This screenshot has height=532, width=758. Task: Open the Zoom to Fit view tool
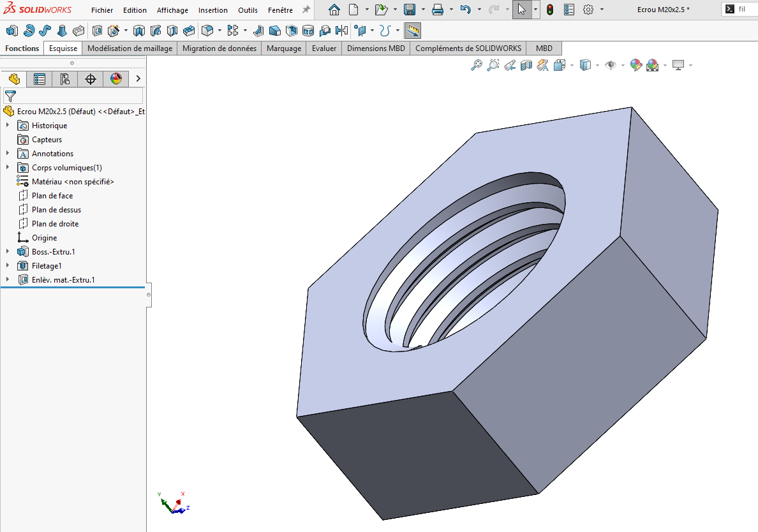[477, 65]
